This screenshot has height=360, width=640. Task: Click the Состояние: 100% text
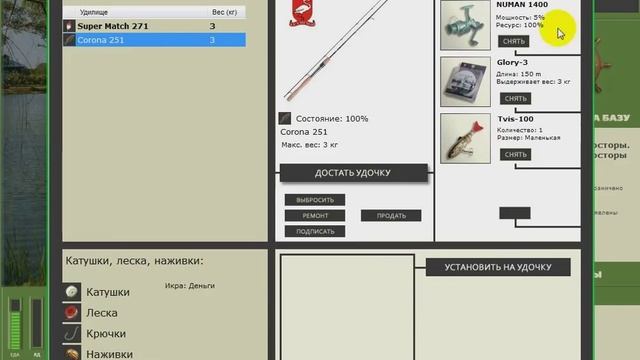click(332, 119)
